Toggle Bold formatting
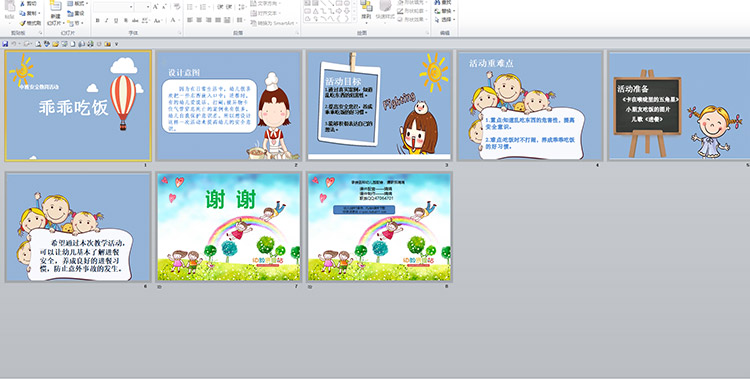 coord(98,21)
